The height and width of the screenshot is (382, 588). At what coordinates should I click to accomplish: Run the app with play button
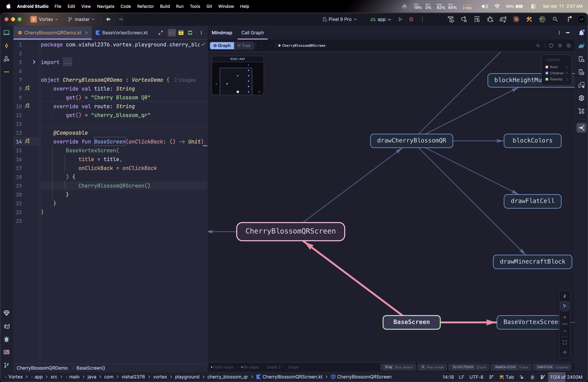(x=400, y=19)
